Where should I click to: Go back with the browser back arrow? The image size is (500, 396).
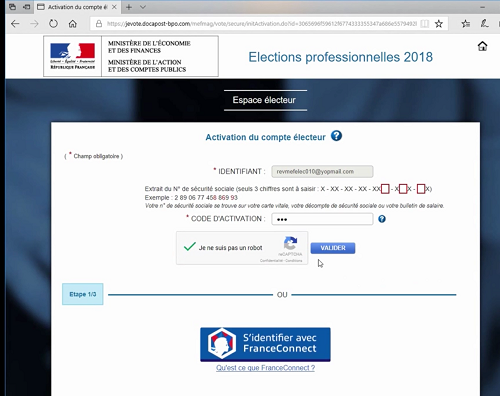click(15, 24)
